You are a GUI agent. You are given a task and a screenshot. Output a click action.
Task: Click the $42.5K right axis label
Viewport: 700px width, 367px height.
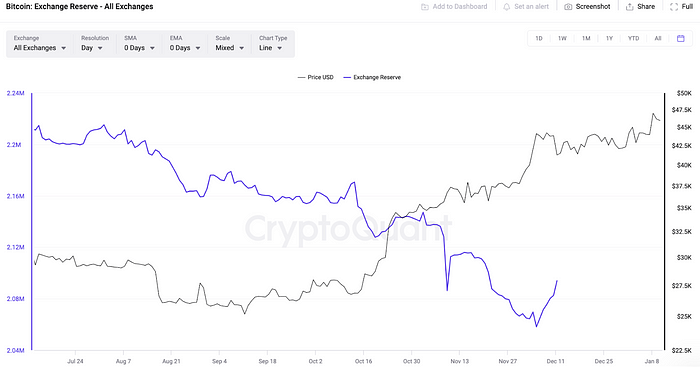[682, 146]
